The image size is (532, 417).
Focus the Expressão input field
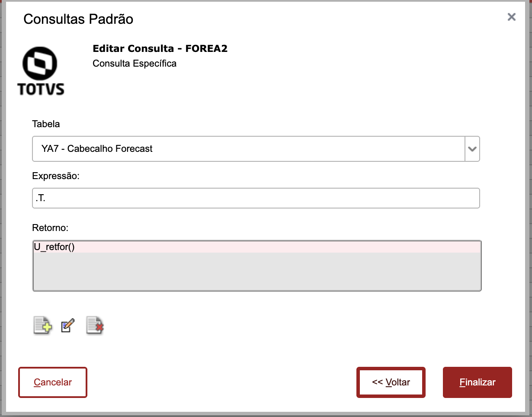click(256, 198)
